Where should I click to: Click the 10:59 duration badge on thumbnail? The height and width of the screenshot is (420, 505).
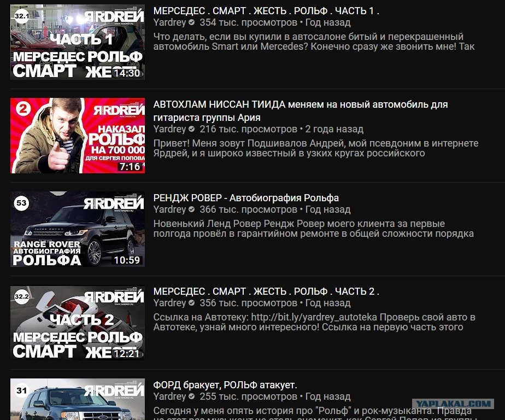(127, 260)
